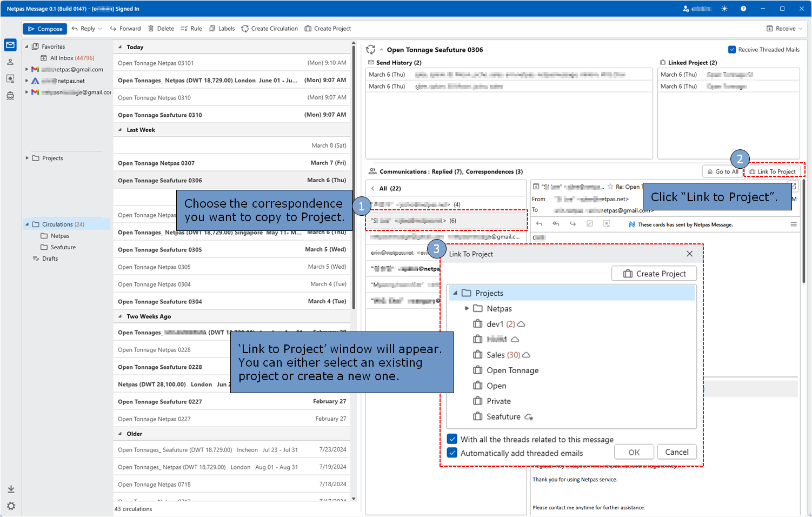Toggle Automatically add threaded emails checkbox

(x=452, y=453)
